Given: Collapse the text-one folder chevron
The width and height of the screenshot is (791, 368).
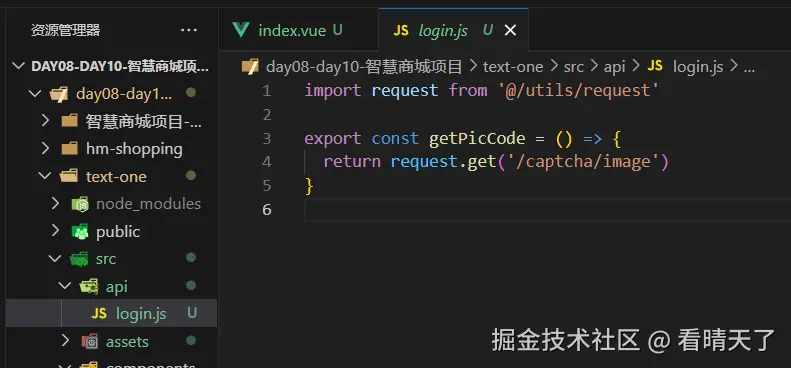Looking at the screenshot, I should (x=45, y=176).
